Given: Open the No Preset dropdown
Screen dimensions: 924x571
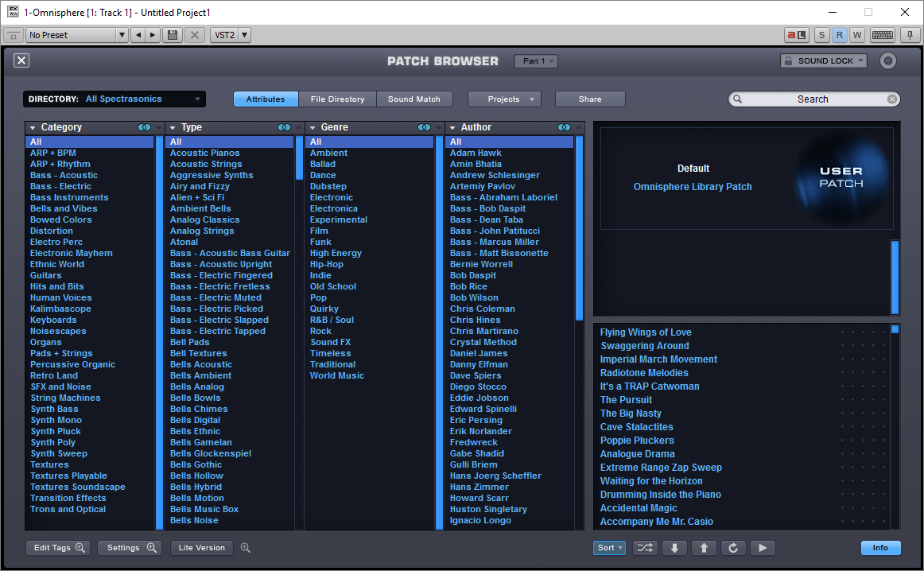Looking at the screenshot, I should click(76, 35).
